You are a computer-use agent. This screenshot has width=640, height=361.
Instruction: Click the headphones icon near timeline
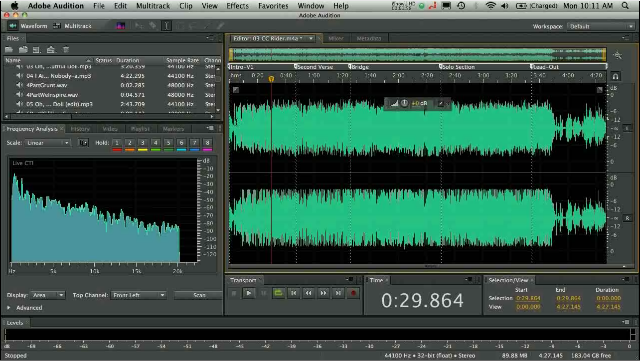(x=616, y=76)
